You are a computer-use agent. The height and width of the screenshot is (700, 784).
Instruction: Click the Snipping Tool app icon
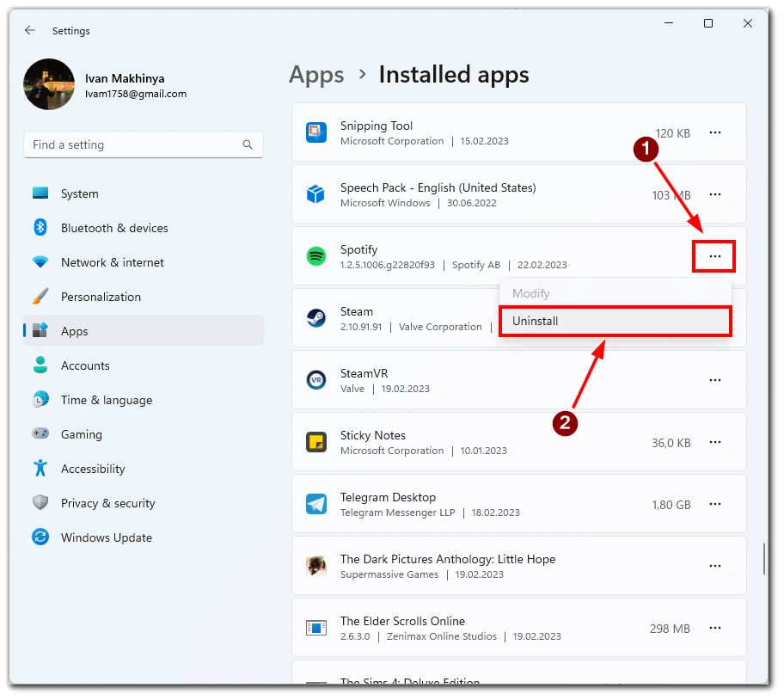click(317, 133)
